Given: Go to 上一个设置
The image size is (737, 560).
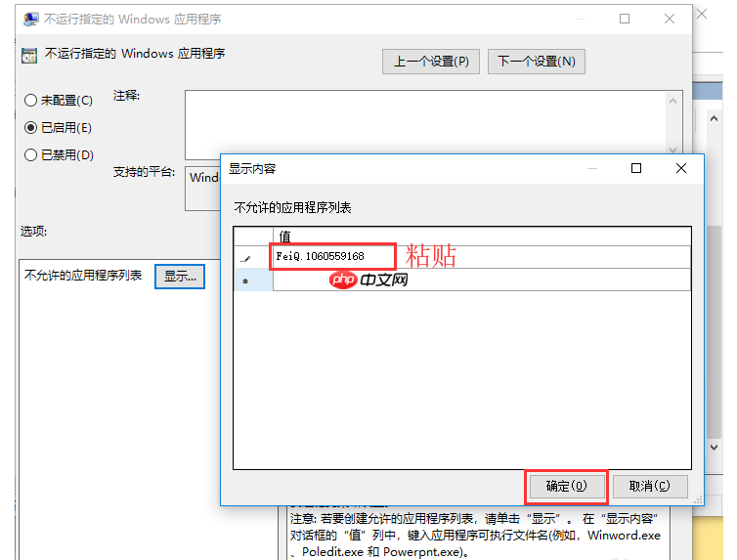Looking at the screenshot, I should point(431,62).
